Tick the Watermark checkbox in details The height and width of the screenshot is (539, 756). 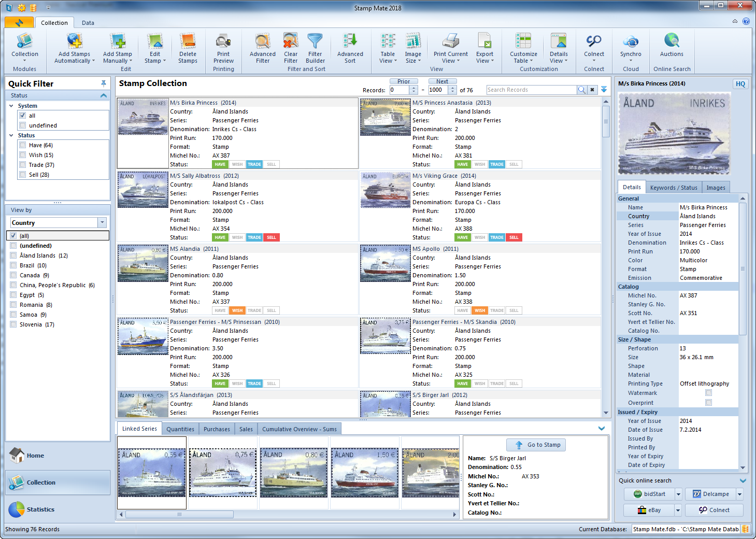click(708, 393)
